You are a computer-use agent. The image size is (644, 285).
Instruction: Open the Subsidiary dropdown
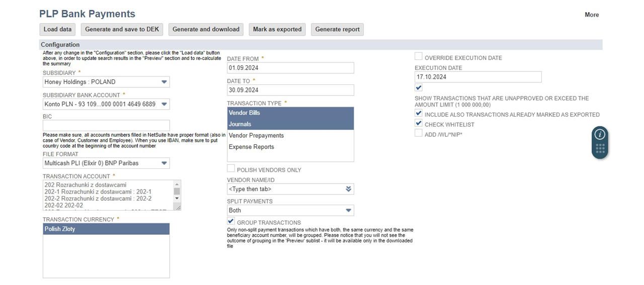click(164, 82)
